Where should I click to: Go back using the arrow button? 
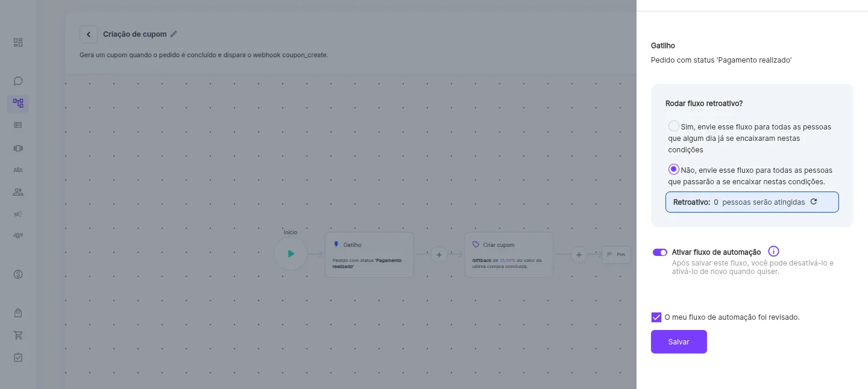pyautogui.click(x=89, y=34)
